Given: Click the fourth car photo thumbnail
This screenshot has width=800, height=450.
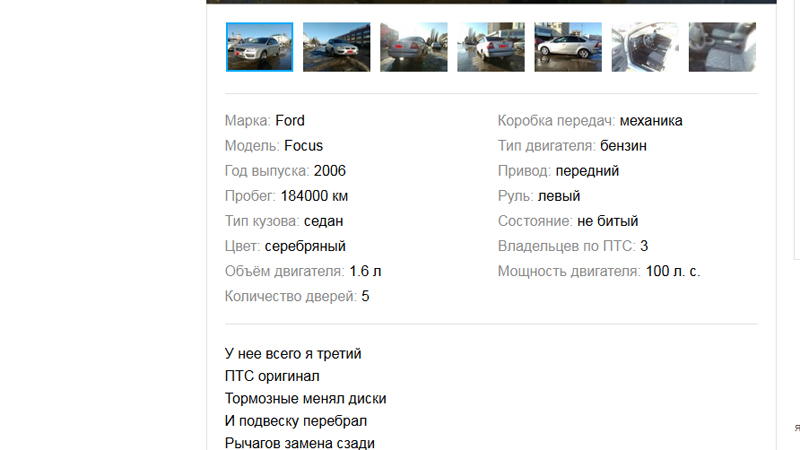Looking at the screenshot, I should [x=491, y=47].
